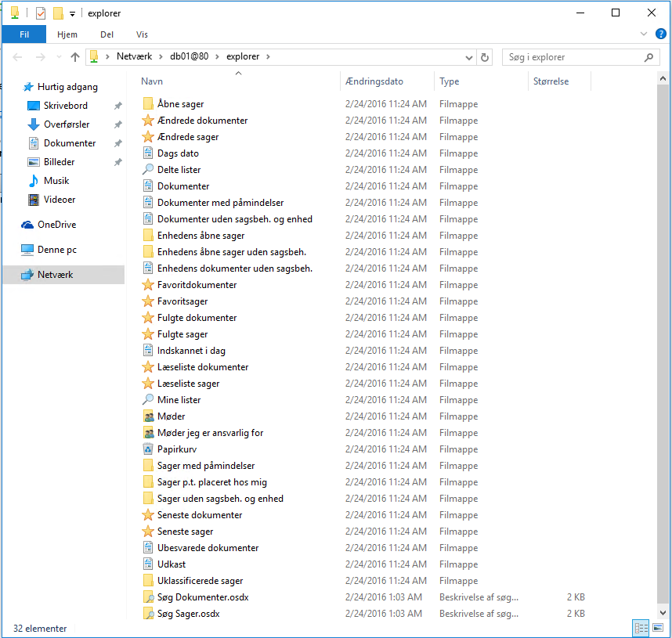Select the Møder people icon
Viewport: 672px width, 638px height.
148,416
